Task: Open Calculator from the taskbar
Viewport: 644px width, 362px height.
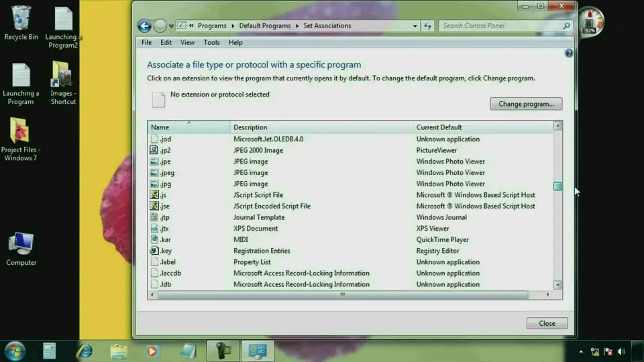Action: (x=49, y=351)
